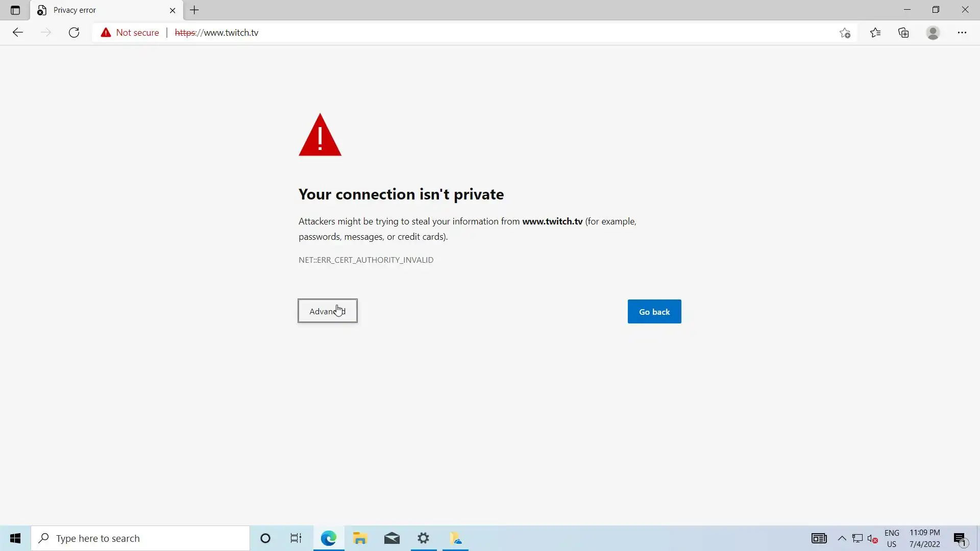
Task: Open the Collections icon
Action: (x=904, y=33)
